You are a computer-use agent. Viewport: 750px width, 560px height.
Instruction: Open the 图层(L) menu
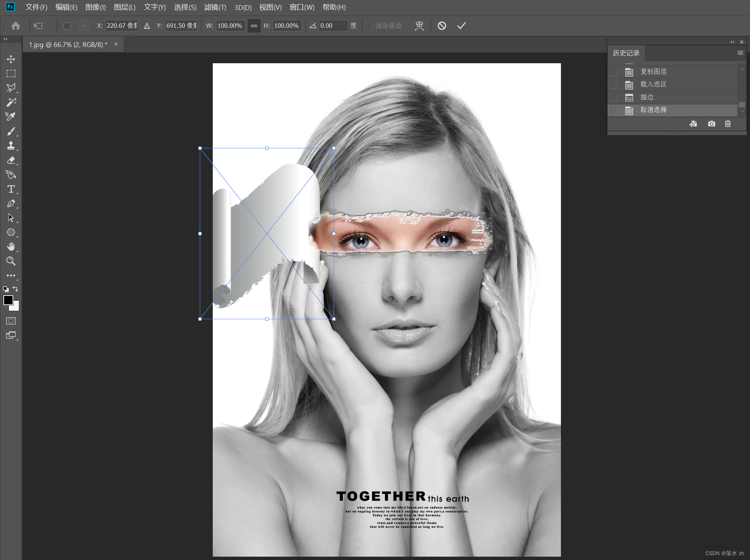click(124, 7)
